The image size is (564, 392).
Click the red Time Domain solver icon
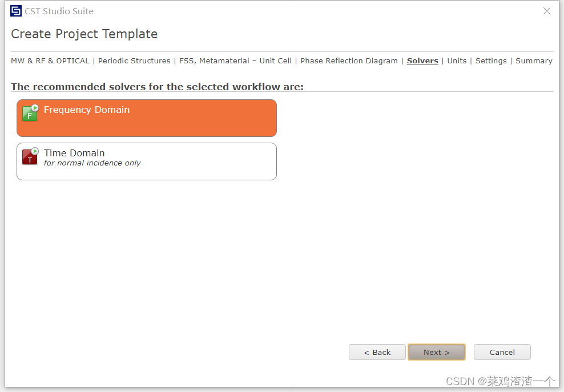tap(30, 156)
